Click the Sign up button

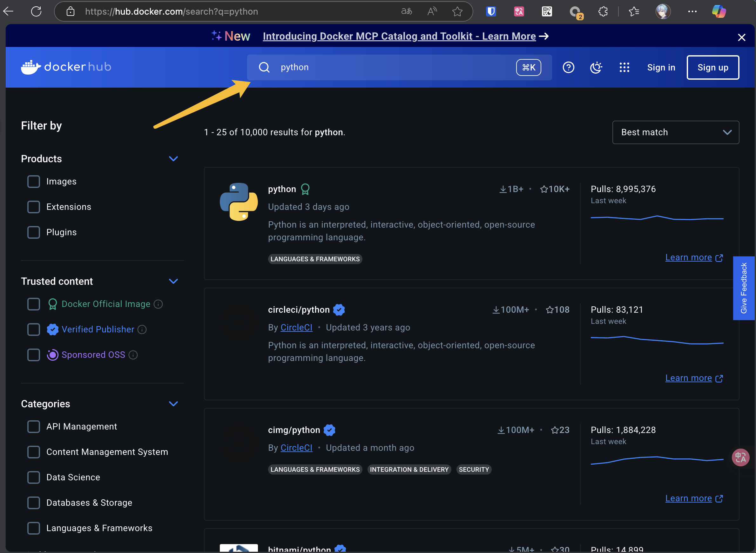(712, 67)
